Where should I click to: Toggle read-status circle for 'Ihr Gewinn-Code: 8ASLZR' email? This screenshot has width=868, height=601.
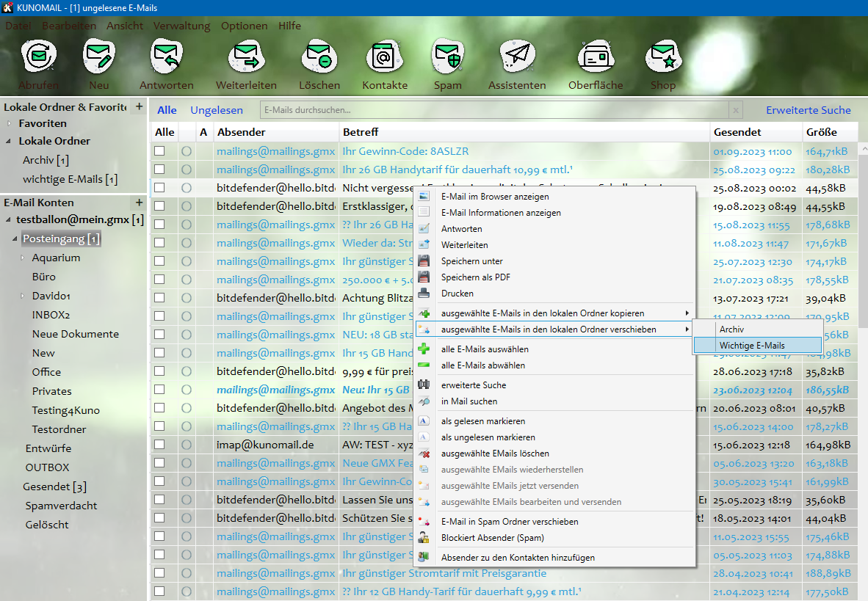point(187,151)
